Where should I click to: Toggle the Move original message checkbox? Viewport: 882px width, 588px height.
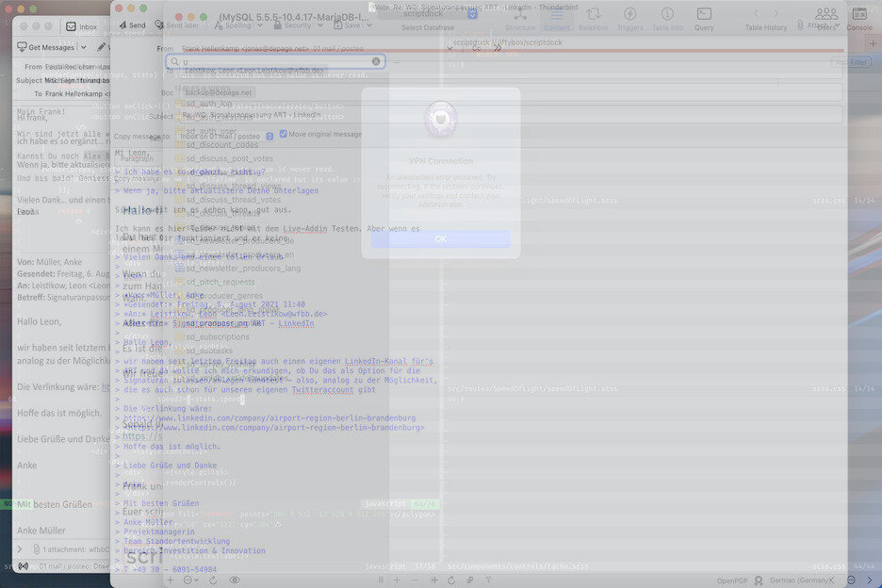(284, 134)
